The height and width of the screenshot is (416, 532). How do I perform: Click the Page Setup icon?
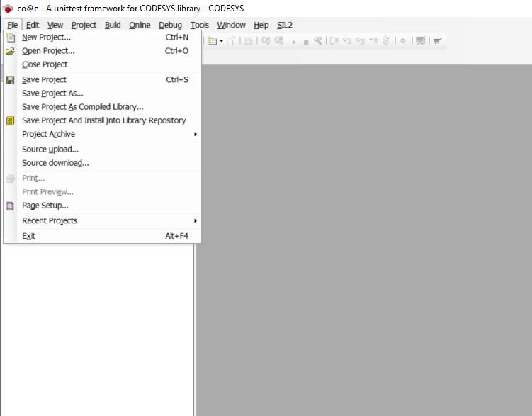10,206
